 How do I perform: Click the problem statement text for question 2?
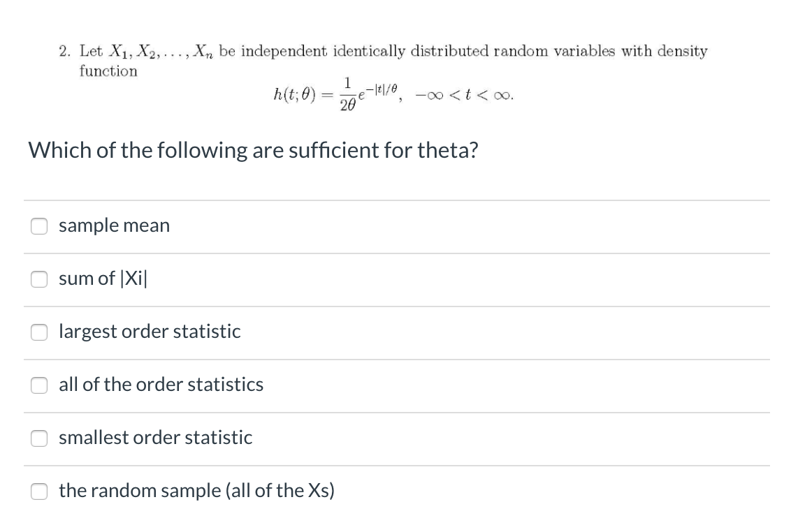click(382, 51)
